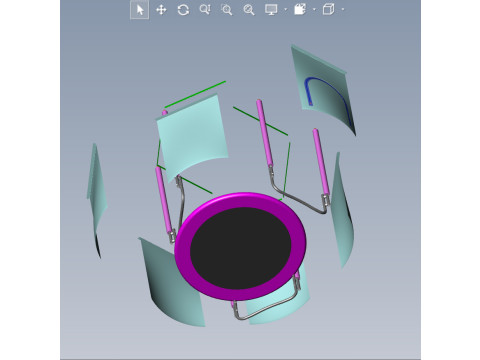Image resolution: width=480 pixels, height=360 pixels.
Task: Activate the rotate view tool
Action: pyautogui.click(x=183, y=10)
